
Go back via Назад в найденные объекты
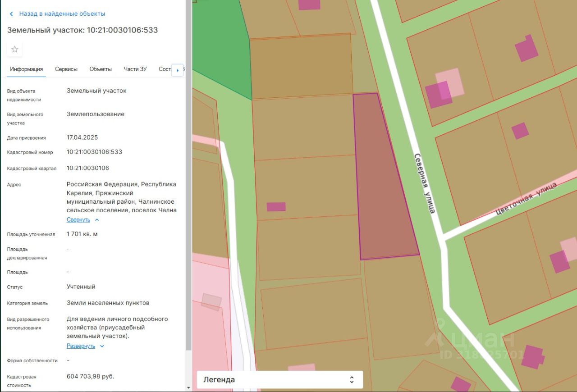62,14
